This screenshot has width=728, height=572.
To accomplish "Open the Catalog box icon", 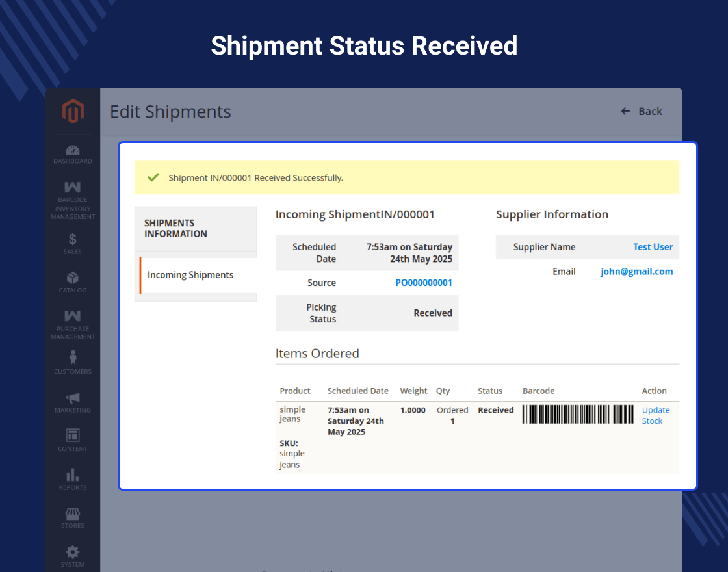I will (x=73, y=278).
